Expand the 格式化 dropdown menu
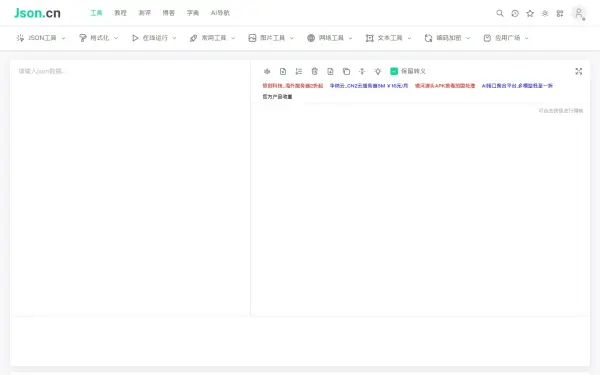Viewport: 600px width, 375px height. point(98,38)
